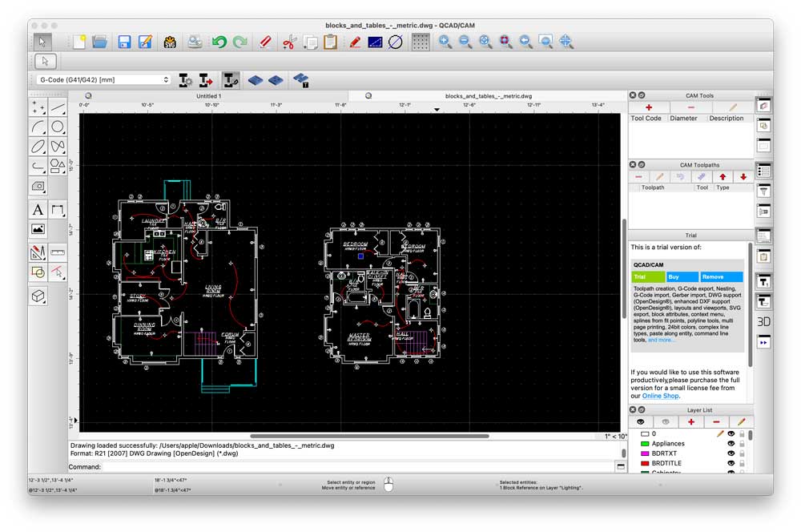Toggle visibility of BDRTXT layer

pyautogui.click(x=731, y=453)
